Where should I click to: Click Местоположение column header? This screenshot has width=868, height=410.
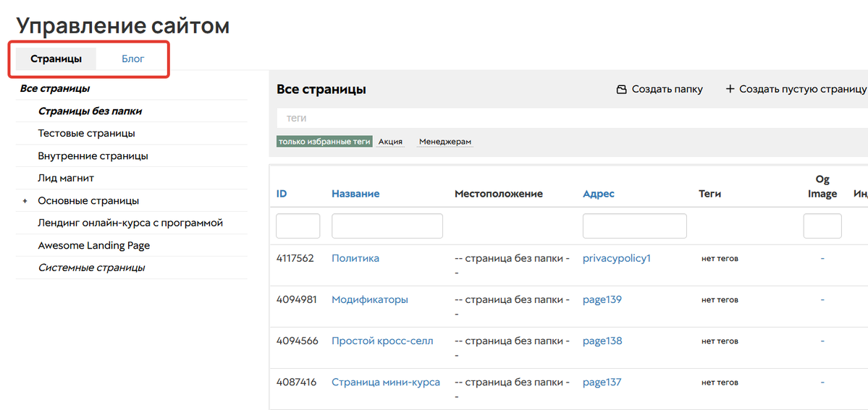pyautogui.click(x=498, y=194)
